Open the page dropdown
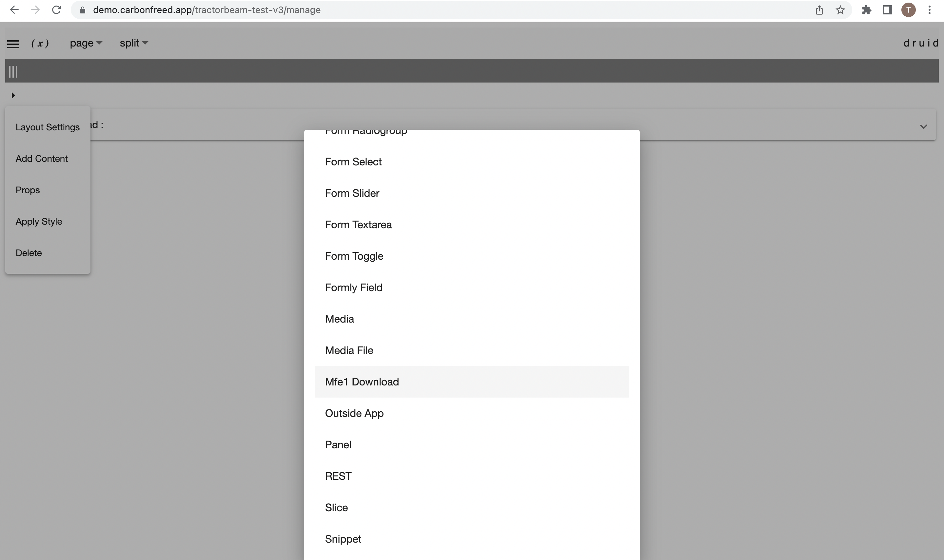Image resolution: width=944 pixels, height=560 pixels. [86, 44]
